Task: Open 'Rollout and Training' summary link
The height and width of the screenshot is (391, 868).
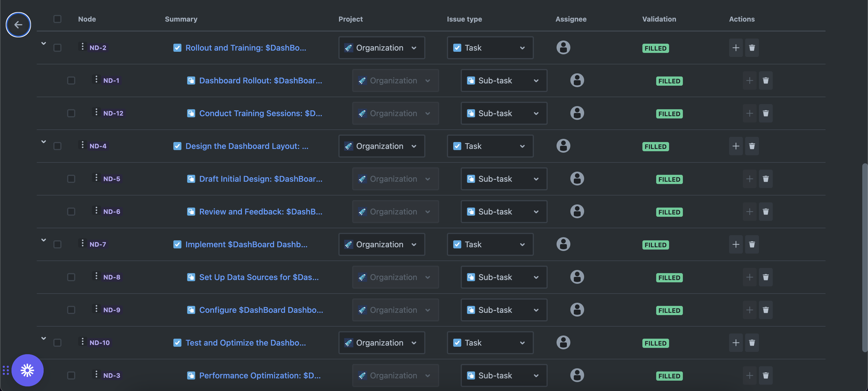Action: (246, 47)
